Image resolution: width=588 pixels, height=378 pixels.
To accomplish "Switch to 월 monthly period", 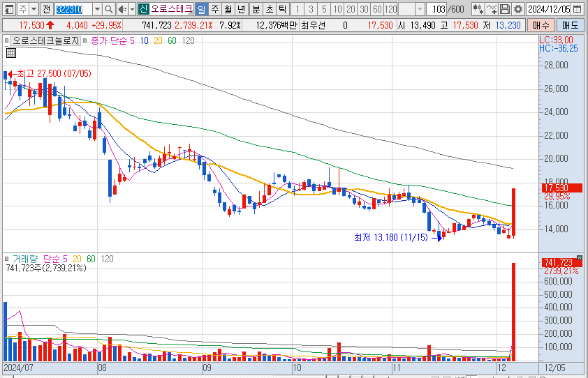I will point(228,9).
